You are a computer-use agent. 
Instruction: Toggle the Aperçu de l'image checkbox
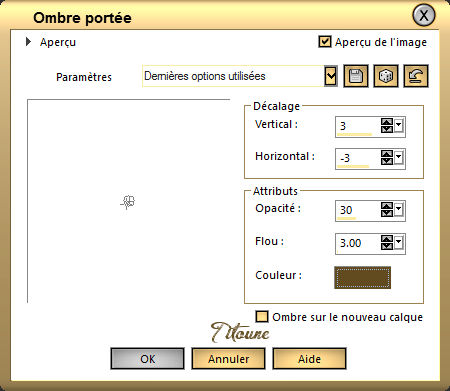pyautogui.click(x=325, y=42)
